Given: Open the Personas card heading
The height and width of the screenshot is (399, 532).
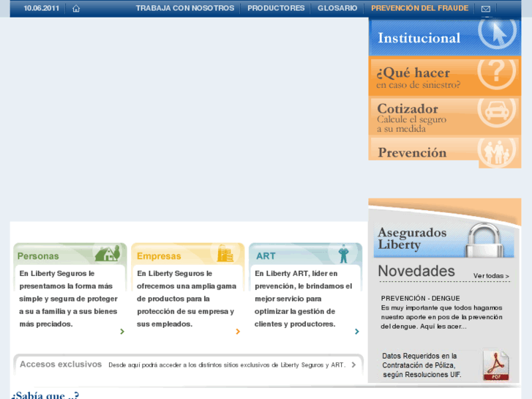Looking at the screenshot, I should 38,256.
